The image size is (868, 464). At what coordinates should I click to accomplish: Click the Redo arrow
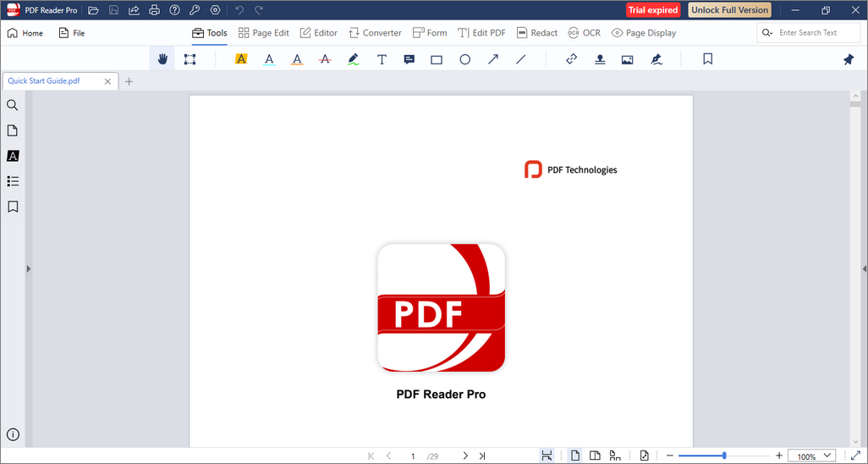(259, 10)
